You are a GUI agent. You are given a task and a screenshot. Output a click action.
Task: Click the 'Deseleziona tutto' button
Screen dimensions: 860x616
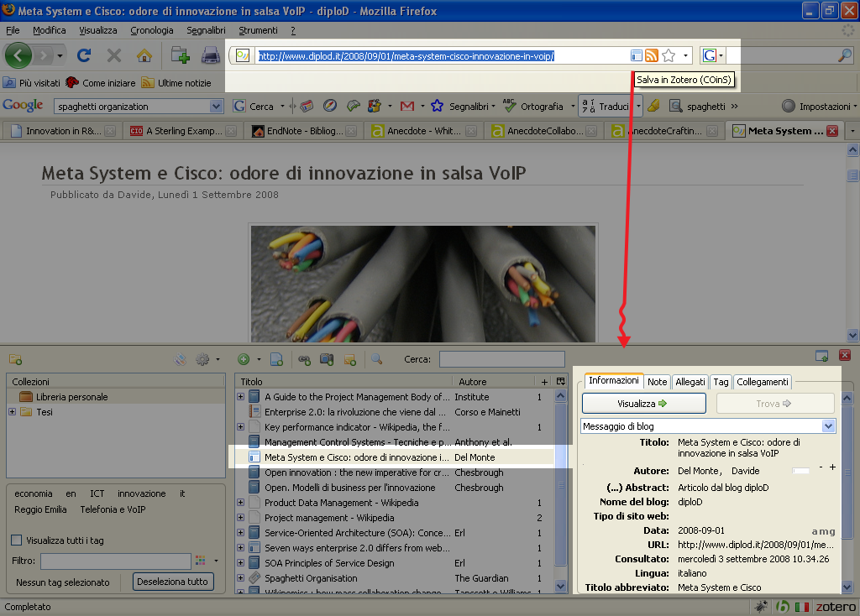pyautogui.click(x=172, y=582)
